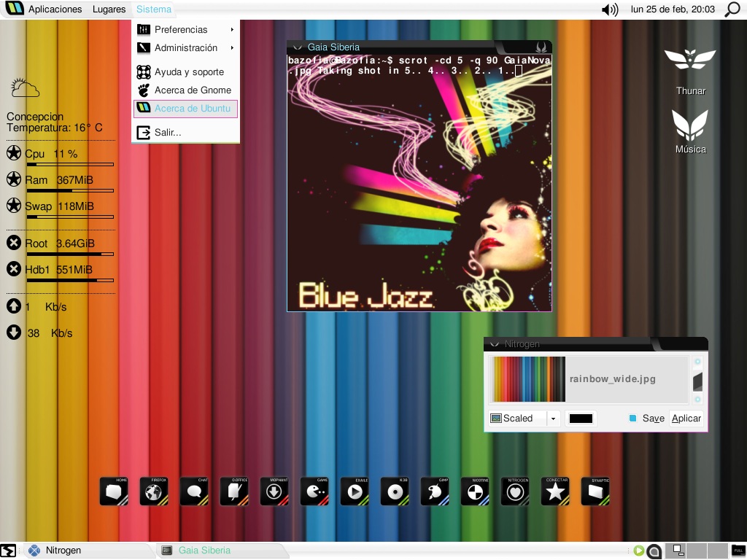The height and width of the screenshot is (560, 747).
Task: Open Gaia Siberia window menu chevron
Action: pos(298,47)
